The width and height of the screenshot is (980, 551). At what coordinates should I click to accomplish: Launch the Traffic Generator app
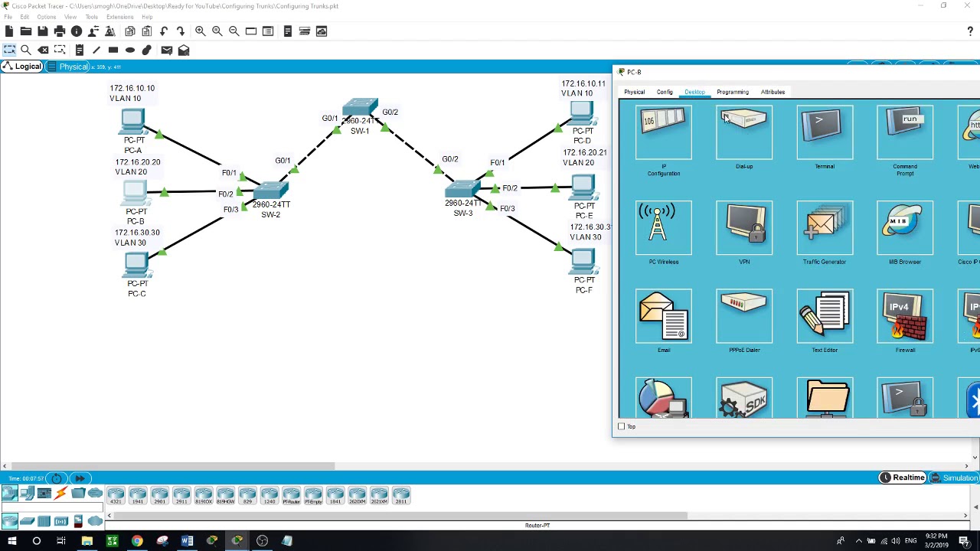tap(825, 227)
